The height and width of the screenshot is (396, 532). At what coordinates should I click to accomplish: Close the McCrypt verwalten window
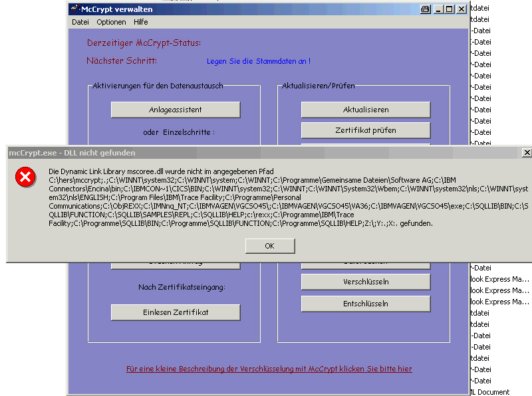point(462,9)
